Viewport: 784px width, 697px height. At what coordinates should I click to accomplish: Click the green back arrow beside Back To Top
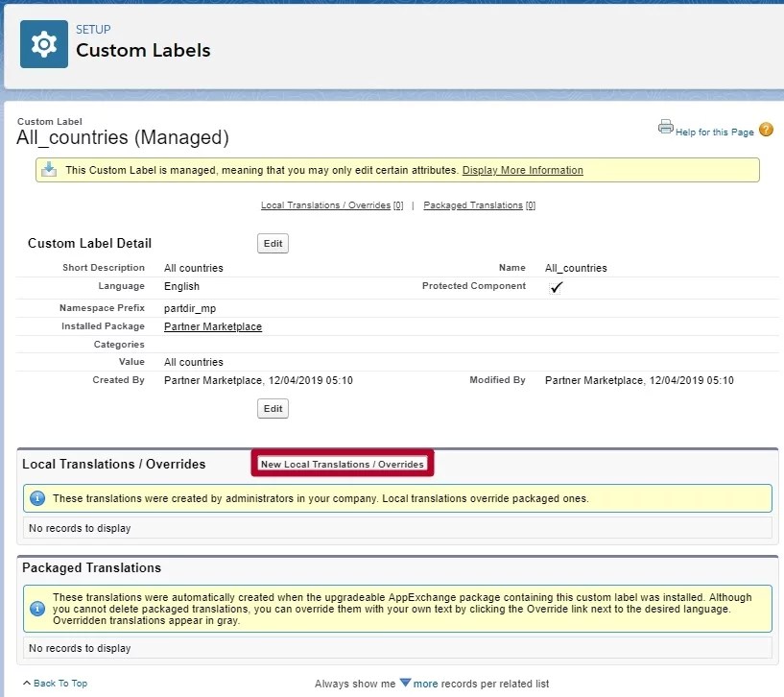click(26, 683)
